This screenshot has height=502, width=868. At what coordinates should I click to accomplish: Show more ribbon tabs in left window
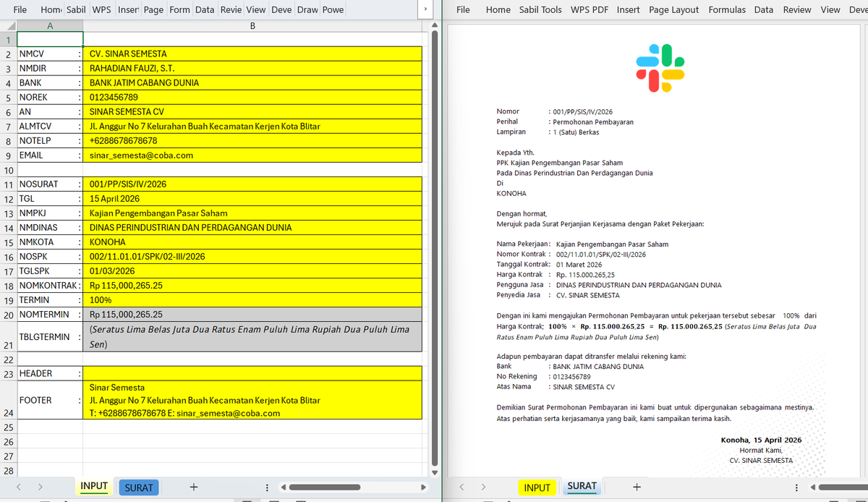coord(425,9)
